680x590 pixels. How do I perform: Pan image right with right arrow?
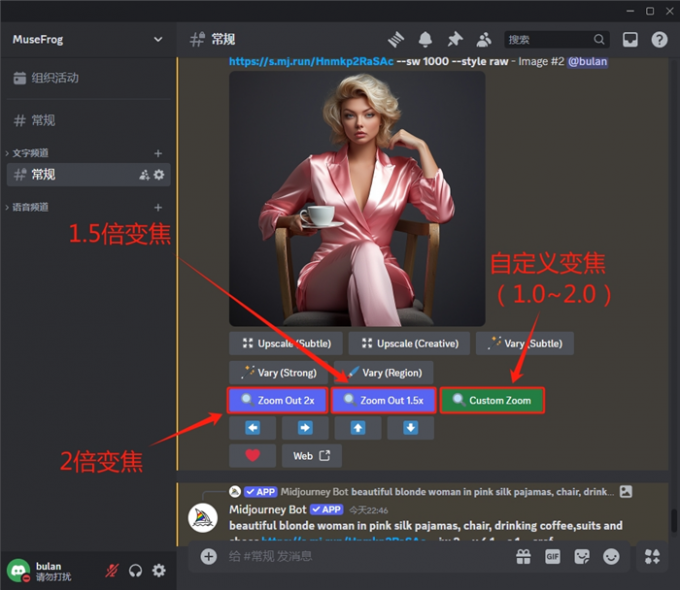(x=305, y=428)
